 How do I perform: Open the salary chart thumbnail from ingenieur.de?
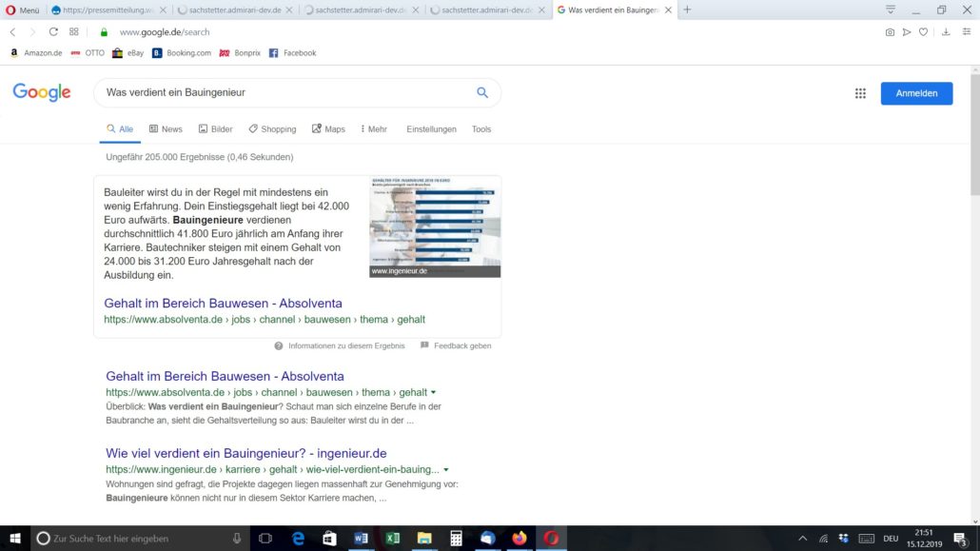[x=435, y=227]
